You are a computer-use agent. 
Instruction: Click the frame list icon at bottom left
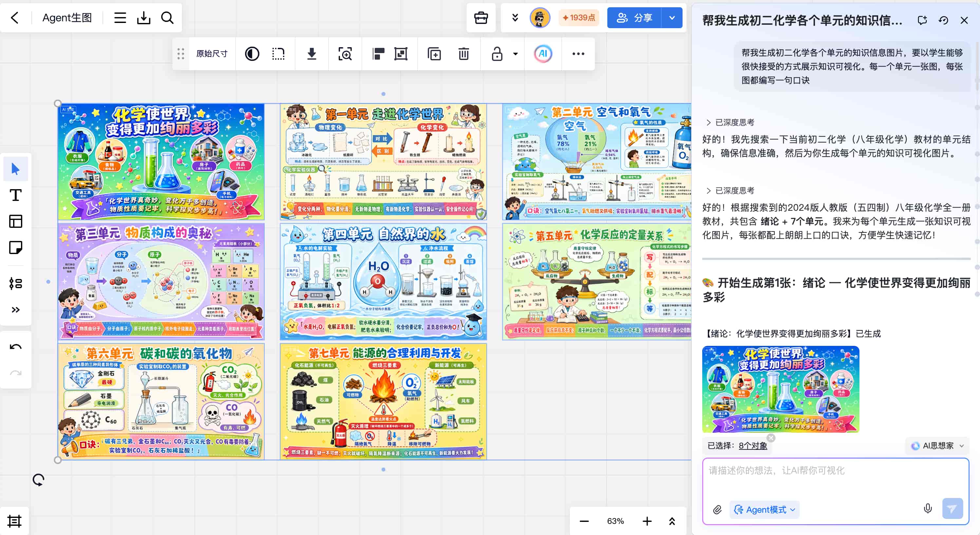tap(14, 521)
